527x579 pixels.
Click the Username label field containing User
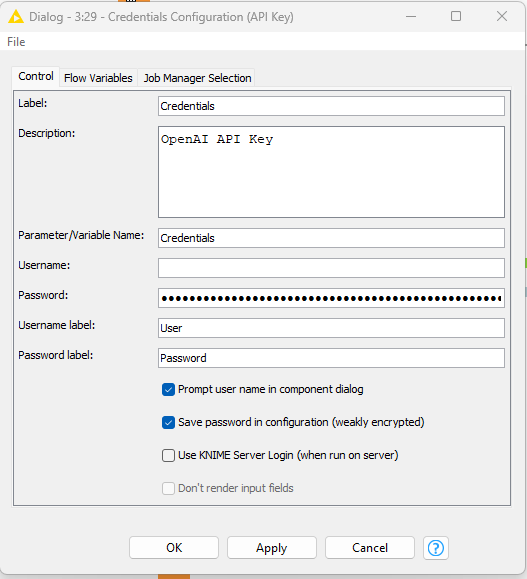[x=331, y=328]
